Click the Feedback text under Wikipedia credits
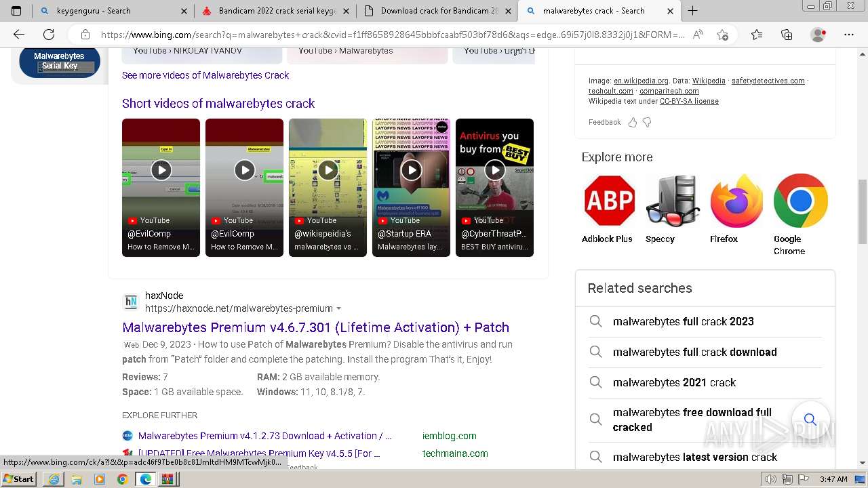Screen dimensions: 868x488 pyautogui.click(x=604, y=122)
